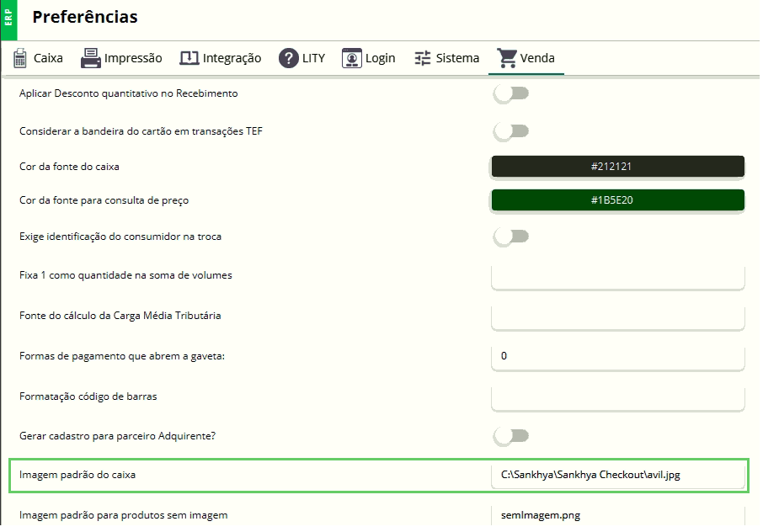Click 'Exige identificação do consumidor na troca' label
The width and height of the screenshot is (763, 532).
click(x=120, y=237)
